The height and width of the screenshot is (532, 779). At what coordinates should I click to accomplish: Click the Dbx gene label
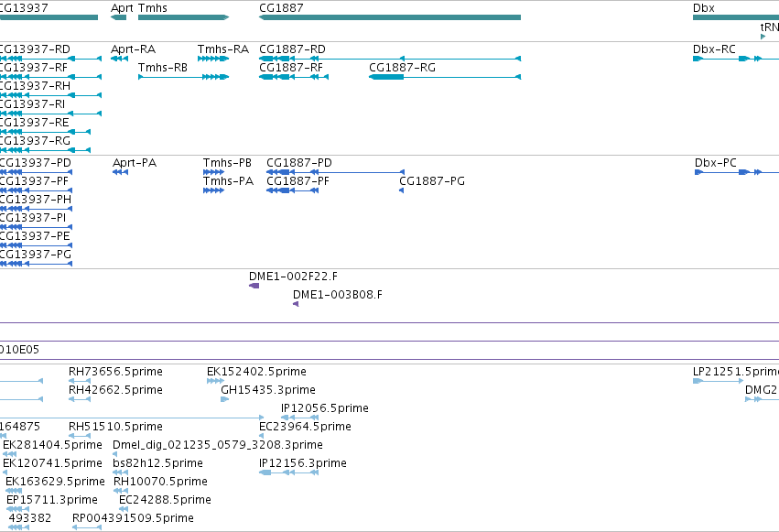[704, 8]
